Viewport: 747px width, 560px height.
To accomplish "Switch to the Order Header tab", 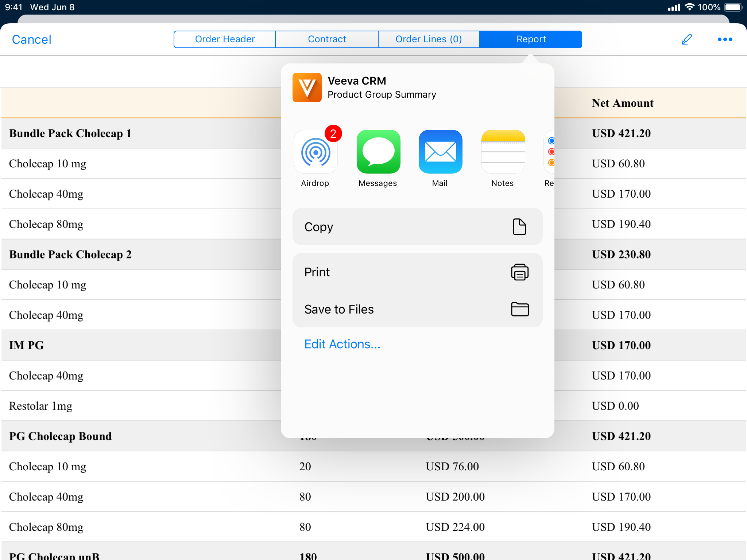I will (225, 39).
